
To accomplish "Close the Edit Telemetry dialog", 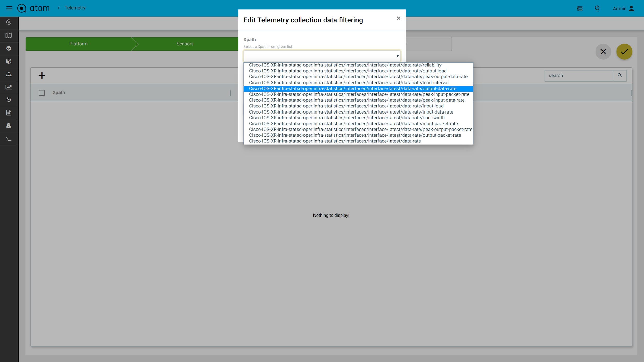I will point(399,18).
